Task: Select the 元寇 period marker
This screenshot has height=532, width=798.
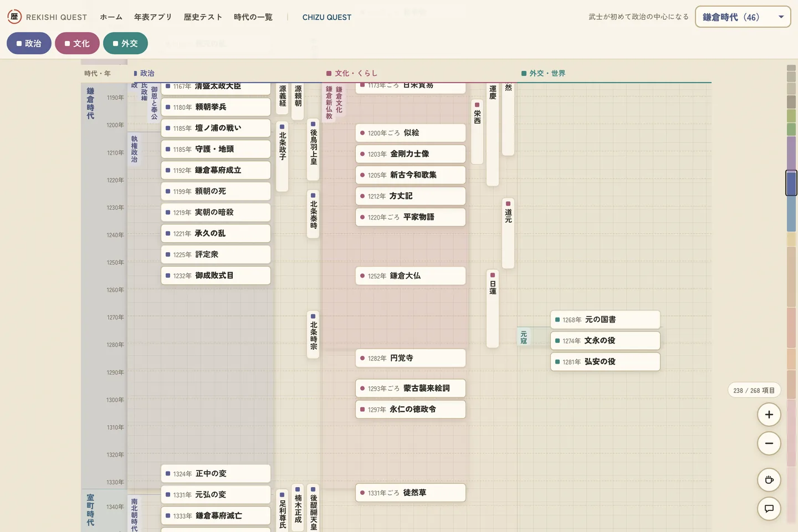Action: click(524, 337)
